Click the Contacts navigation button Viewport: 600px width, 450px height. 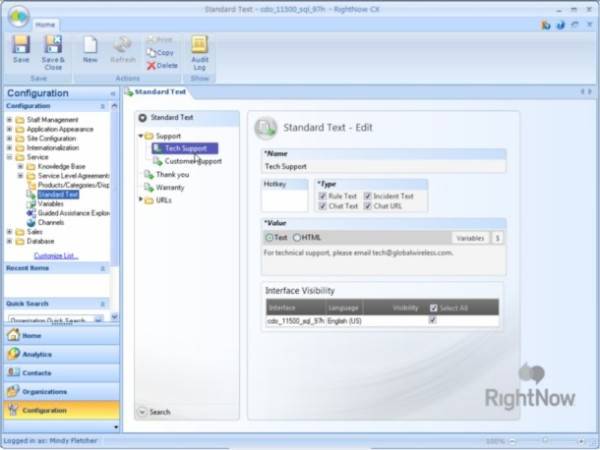pyautogui.click(x=61, y=373)
